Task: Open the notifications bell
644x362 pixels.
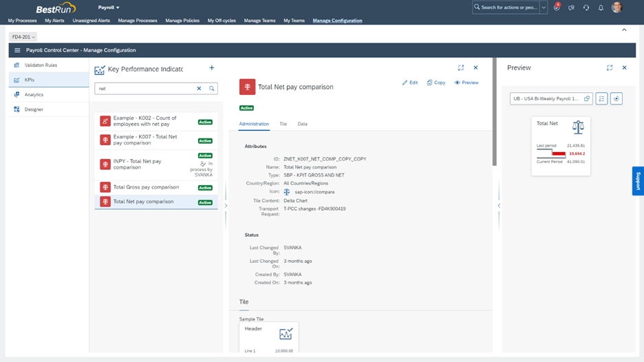Action: (601, 8)
